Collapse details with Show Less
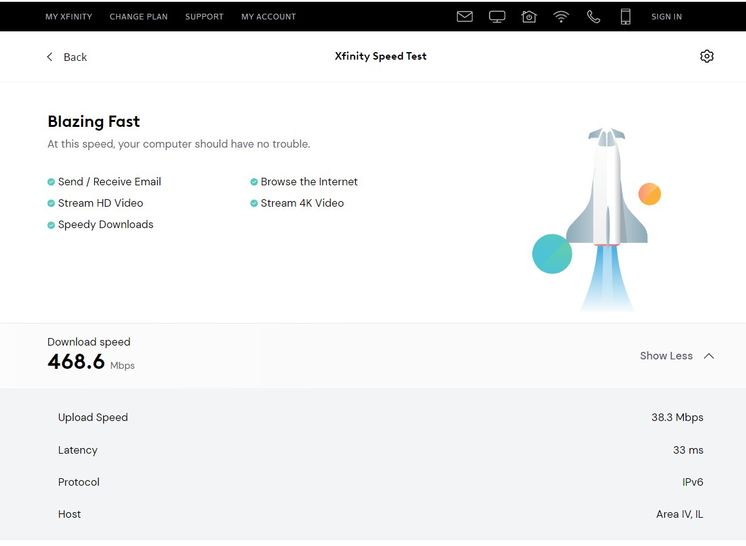 (x=666, y=356)
